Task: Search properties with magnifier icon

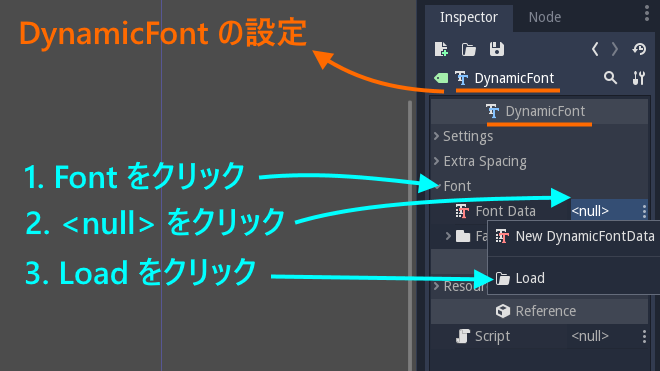Action: [x=610, y=78]
